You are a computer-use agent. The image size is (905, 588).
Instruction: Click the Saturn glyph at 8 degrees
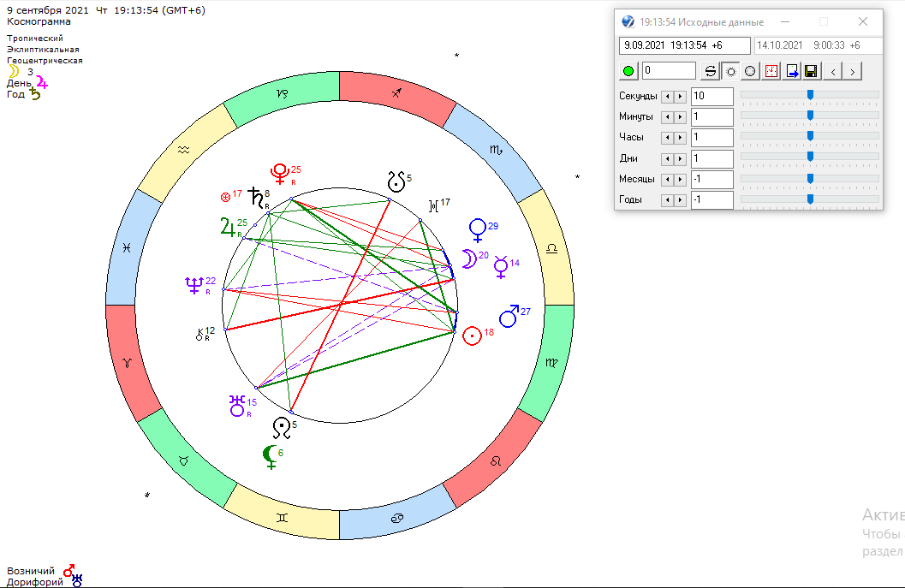tap(256, 198)
